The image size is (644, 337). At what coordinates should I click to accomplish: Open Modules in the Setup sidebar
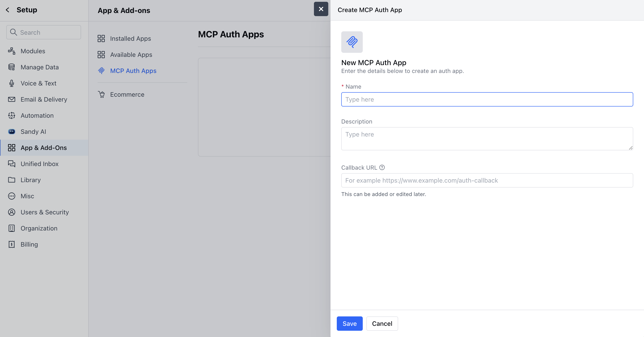(x=44, y=51)
